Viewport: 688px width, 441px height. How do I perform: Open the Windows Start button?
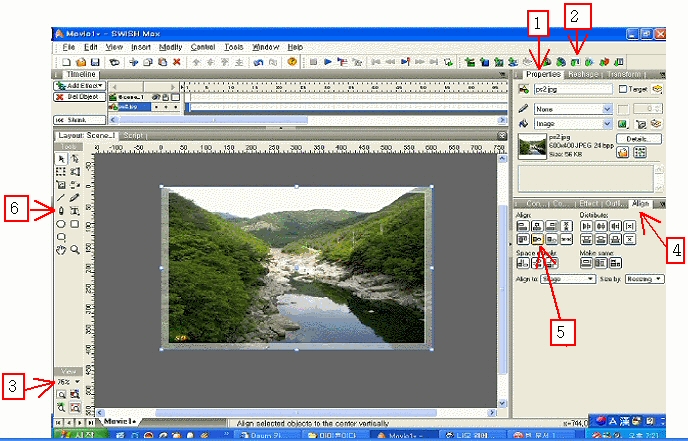point(81,435)
